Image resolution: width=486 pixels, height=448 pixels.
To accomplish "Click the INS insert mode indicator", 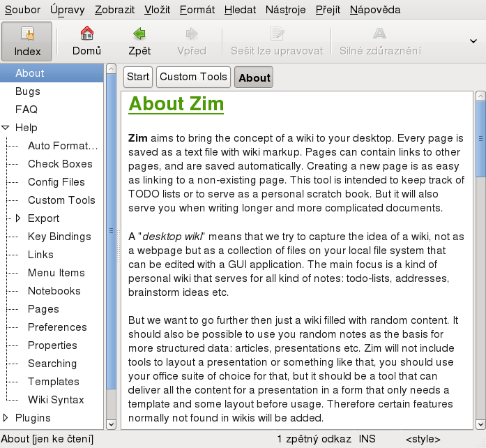I will tap(367, 439).
